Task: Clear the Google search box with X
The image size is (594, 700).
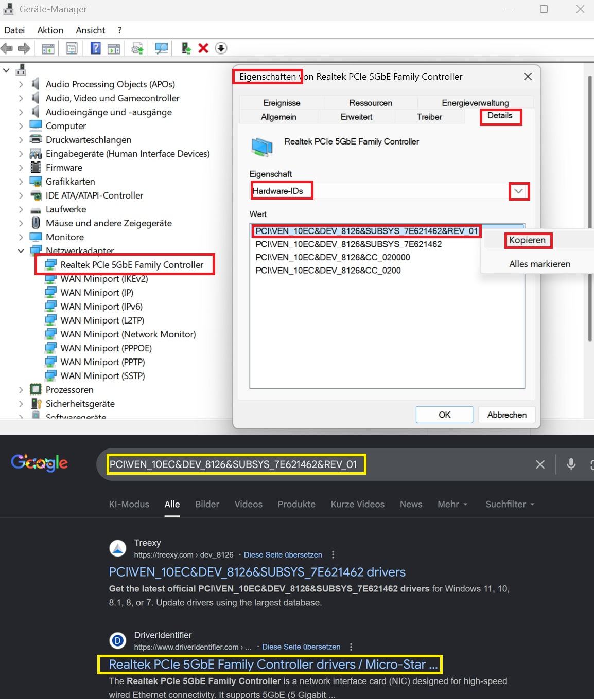Action: tap(540, 464)
